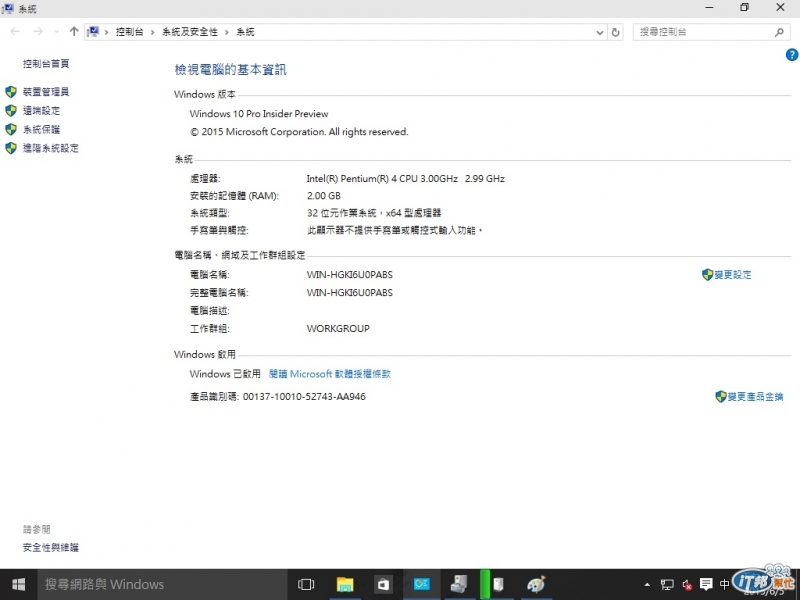Open Security and Maintenance (安全性與維護) link
The height and width of the screenshot is (600, 800).
coord(51,548)
